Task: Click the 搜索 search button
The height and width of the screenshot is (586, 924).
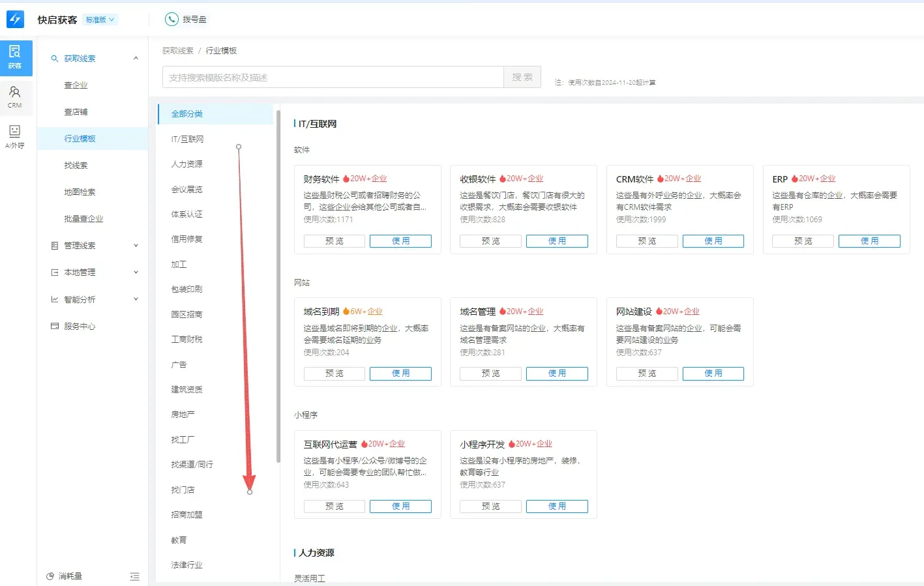Action: click(x=522, y=77)
